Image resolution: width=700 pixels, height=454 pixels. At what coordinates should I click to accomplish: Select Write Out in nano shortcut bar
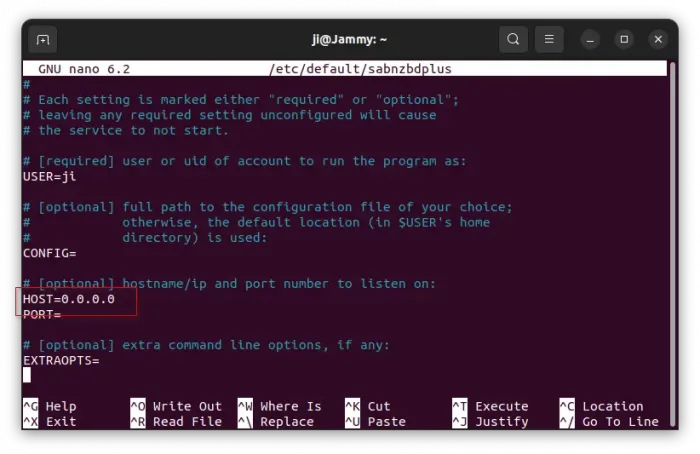tap(176, 406)
